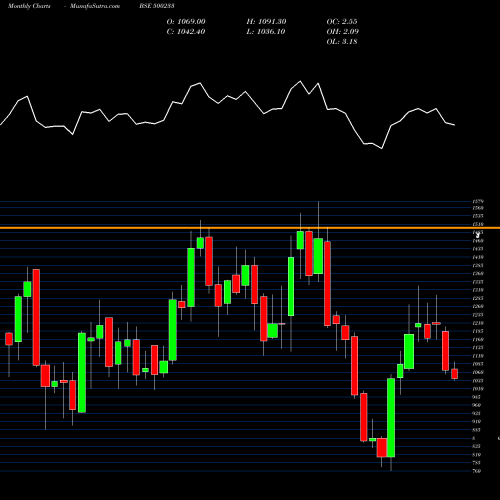Click the "BSE 500233" ticker label
The height and width of the screenshot is (500, 500).
(157, 6)
